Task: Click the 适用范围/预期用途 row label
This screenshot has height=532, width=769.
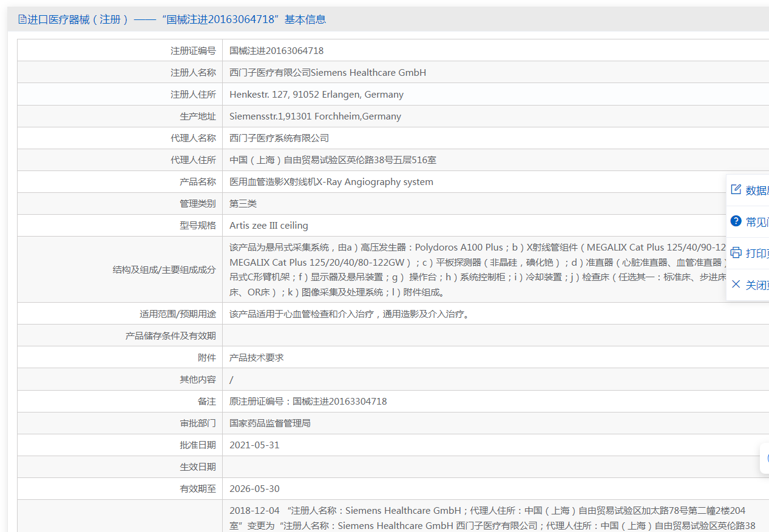Action: click(x=178, y=314)
